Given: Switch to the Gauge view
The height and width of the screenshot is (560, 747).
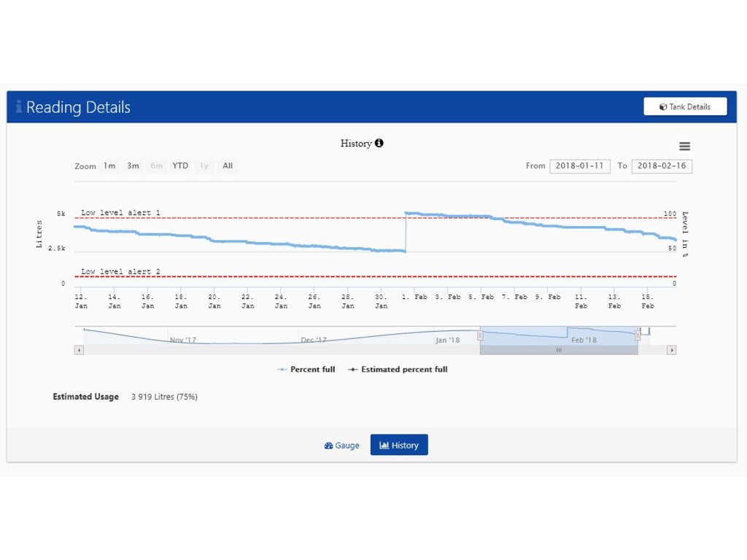Looking at the screenshot, I should (x=342, y=446).
